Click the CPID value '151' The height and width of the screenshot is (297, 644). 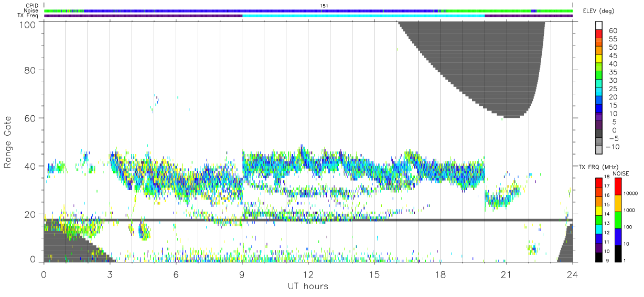click(x=324, y=6)
